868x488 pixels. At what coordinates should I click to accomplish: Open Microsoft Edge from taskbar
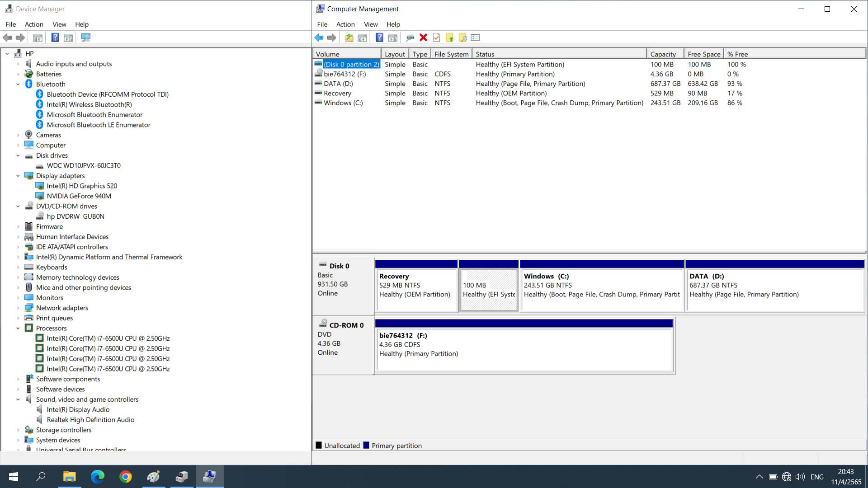pos(97,477)
